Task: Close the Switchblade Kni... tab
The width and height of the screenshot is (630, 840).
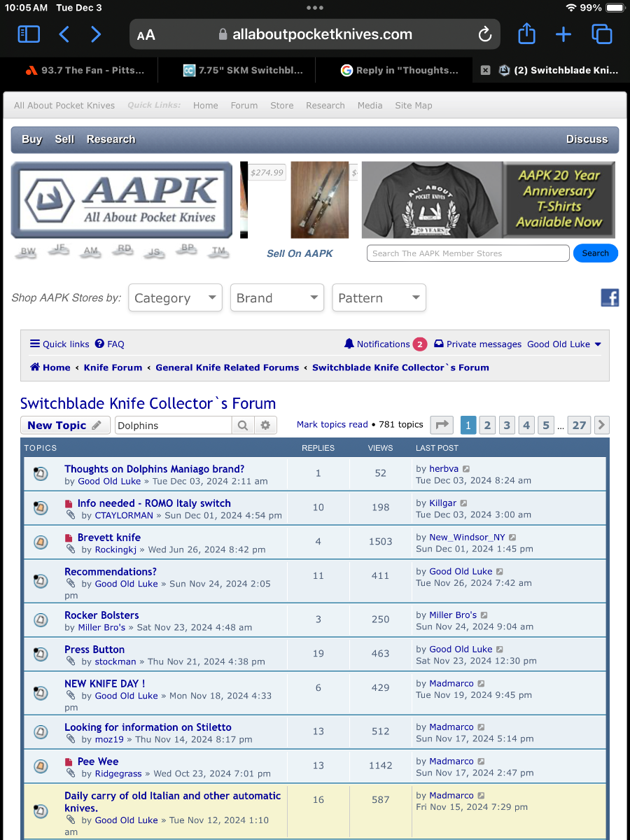Action: point(484,70)
